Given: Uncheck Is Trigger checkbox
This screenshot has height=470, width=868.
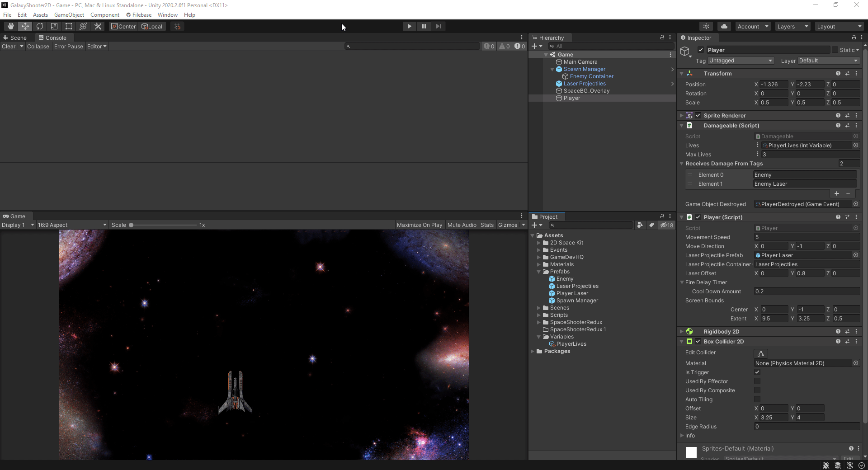Looking at the screenshot, I should click(757, 372).
